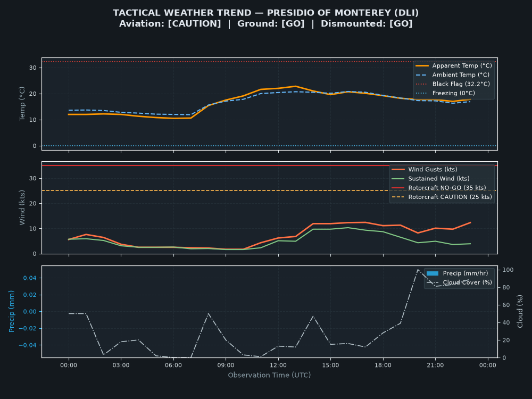Click the 21:00 time axis tick label

click(435, 365)
